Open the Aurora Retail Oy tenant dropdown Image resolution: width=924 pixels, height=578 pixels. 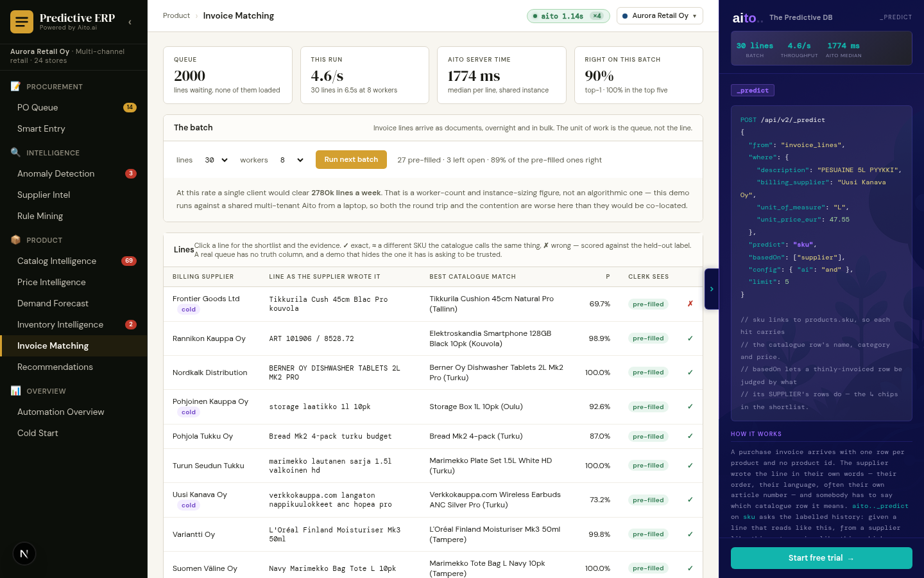660,16
